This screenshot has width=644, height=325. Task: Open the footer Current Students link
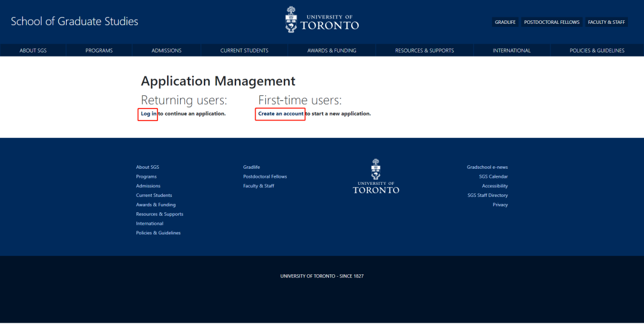(x=154, y=196)
